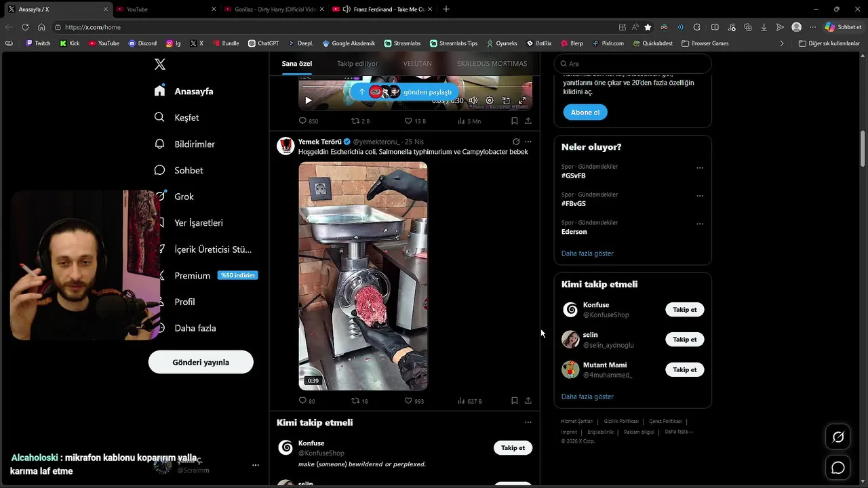Open browser extensions puzzle icon
The width and height of the screenshot is (868, 488).
click(x=697, y=27)
